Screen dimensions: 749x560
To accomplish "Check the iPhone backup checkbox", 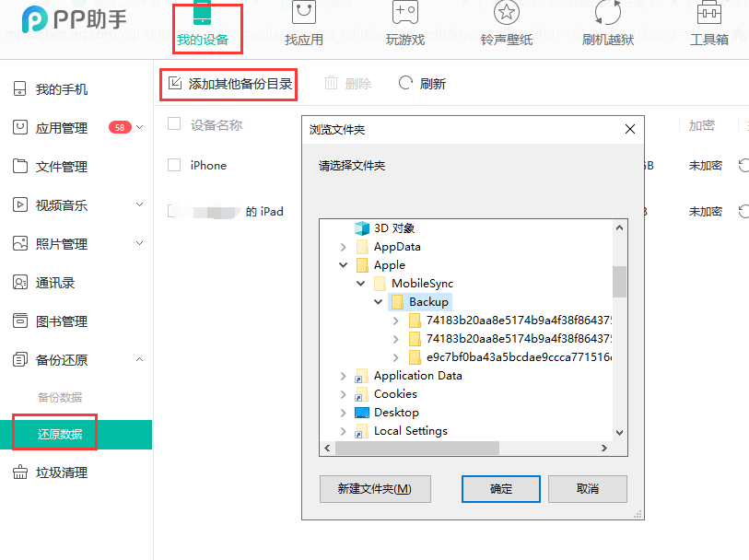I will [174, 165].
